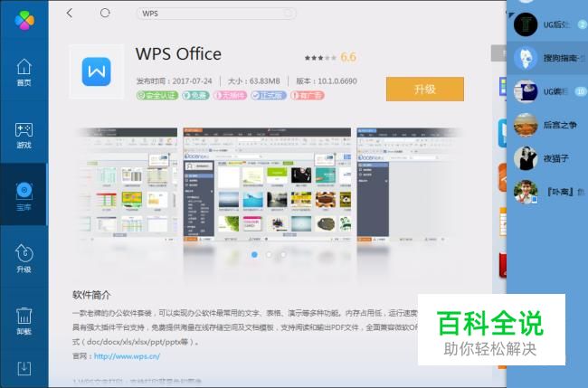This screenshot has height=388, width=588.
Task: Open the UG后处 chat in contact list
Action: (x=547, y=24)
